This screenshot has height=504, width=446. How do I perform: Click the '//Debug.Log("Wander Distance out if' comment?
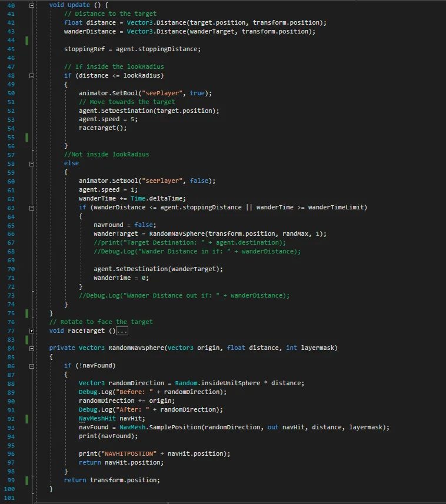coord(184,295)
